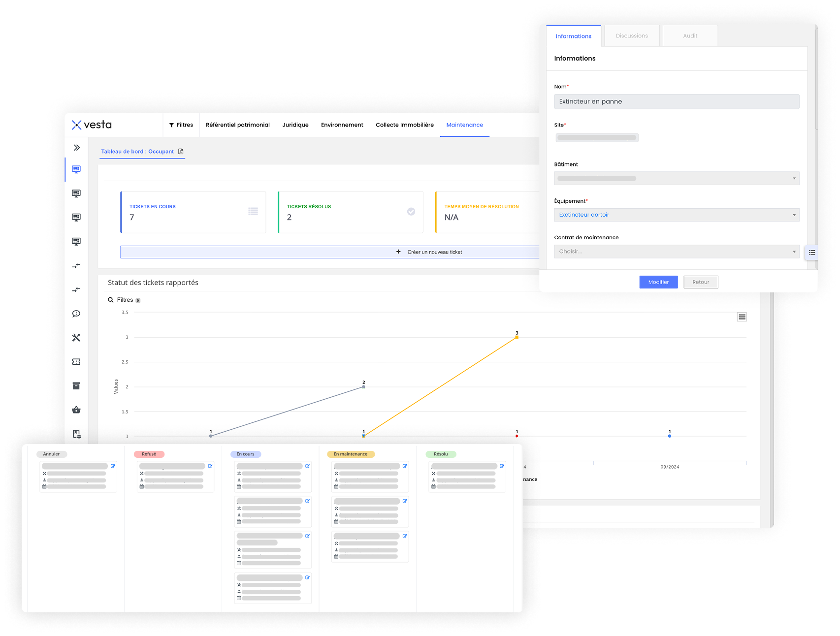The width and height of the screenshot is (840, 636).
Task: Edit the ticket in the Annuler column
Action: (113, 466)
